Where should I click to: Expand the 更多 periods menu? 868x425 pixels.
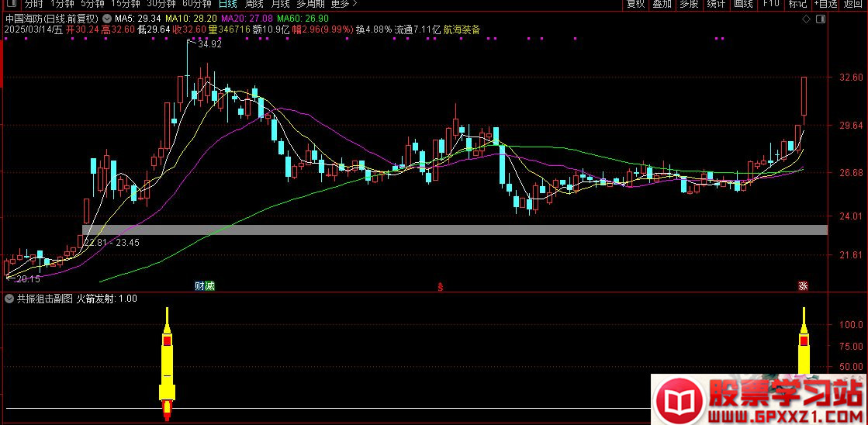343,4
